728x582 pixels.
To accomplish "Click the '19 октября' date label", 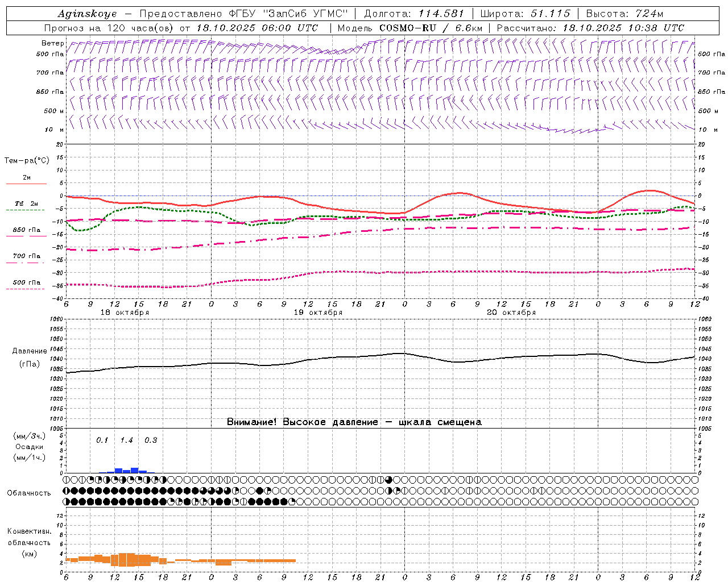I will click(x=318, y=313).
